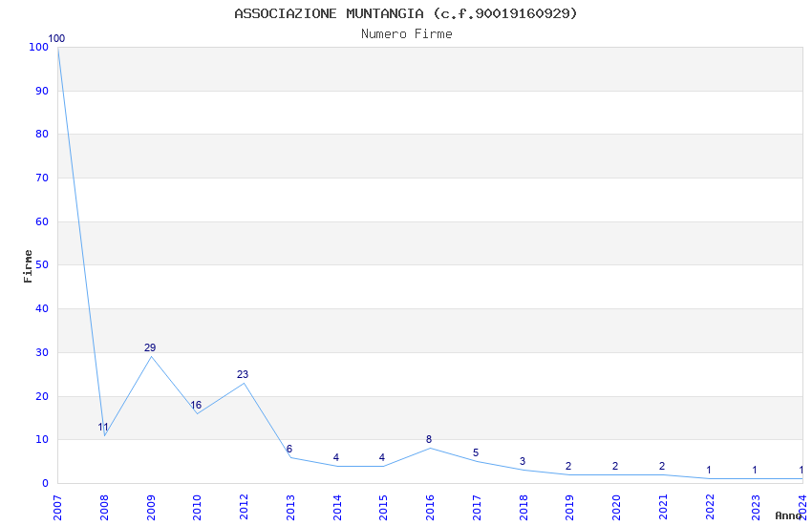Click the y-axis value 40
812x525 pixels.
click(x=41, y=308)
